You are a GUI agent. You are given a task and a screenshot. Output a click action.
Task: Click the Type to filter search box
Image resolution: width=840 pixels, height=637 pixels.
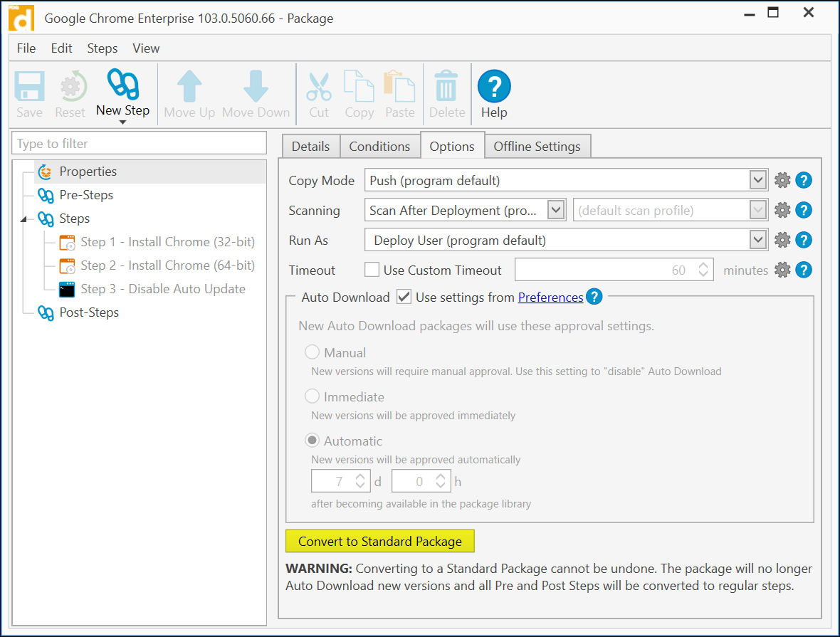click(x=139, y=144)
